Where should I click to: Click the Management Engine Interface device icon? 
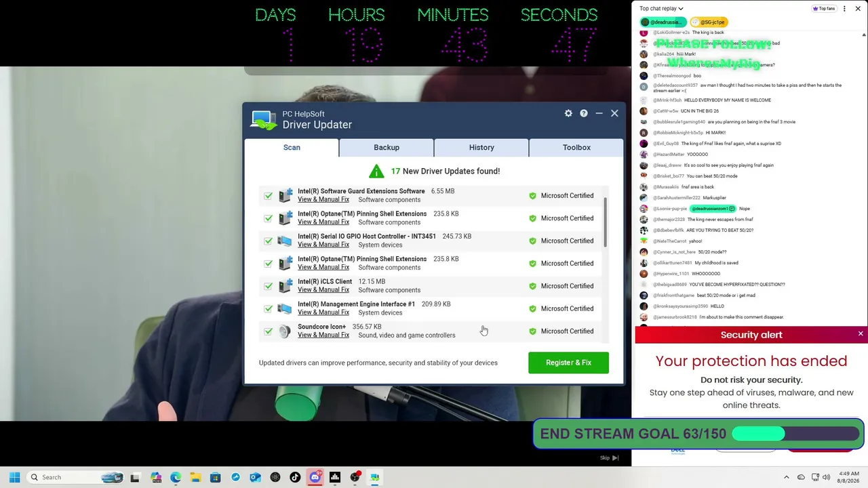coord(285,308)
